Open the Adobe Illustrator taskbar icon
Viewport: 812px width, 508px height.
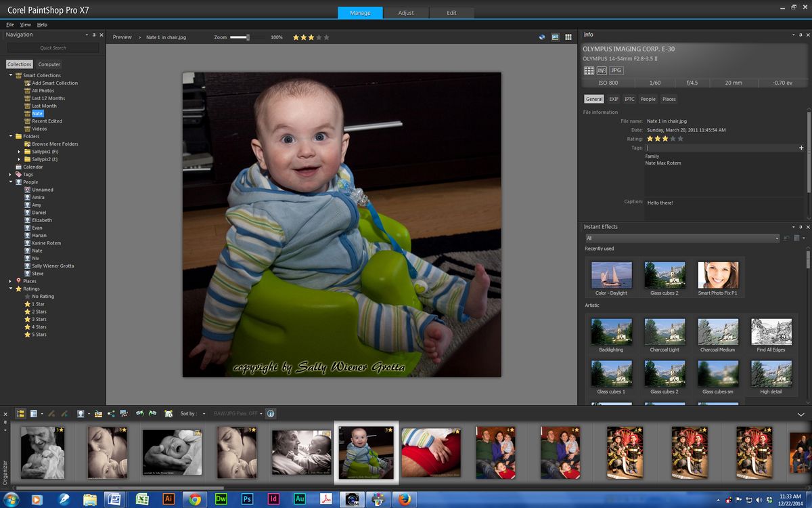168,499
